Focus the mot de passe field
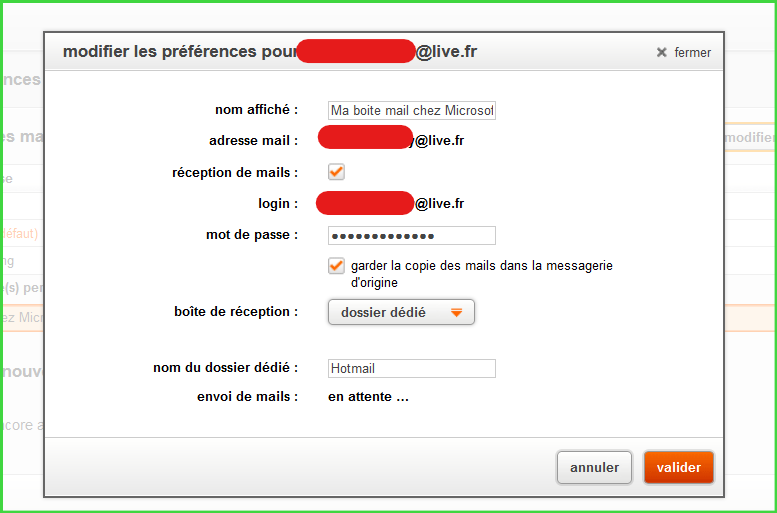 411,235
